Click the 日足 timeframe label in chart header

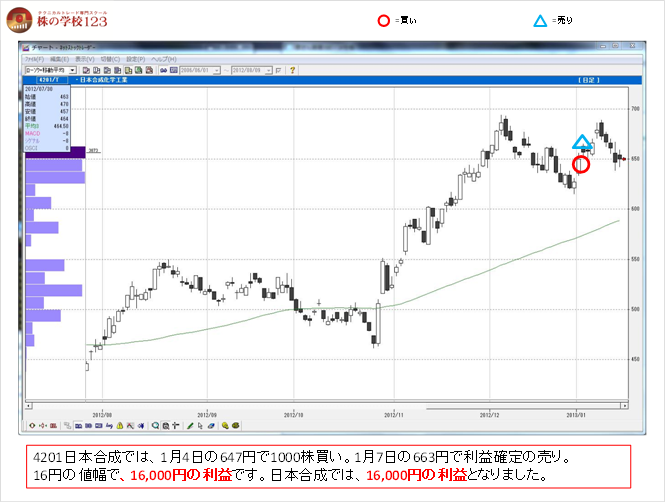(588, 80)
